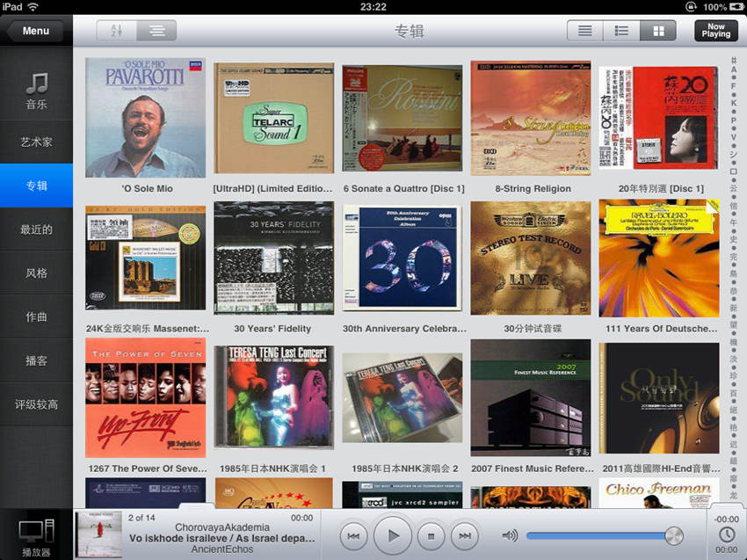
Task: Open Stereo Test Record album cover
Action: tap(531, 258)
